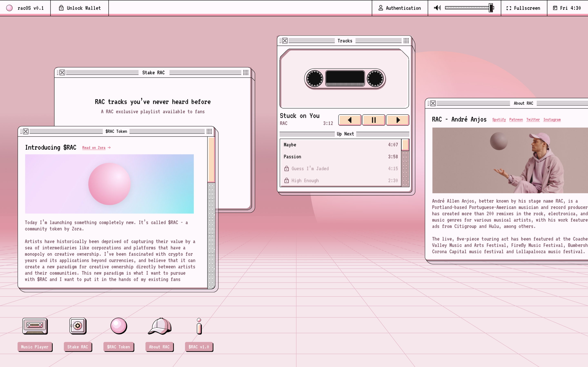Open the About RAC cap icon
Screen dimensions: 588x367
coord(160,326)
